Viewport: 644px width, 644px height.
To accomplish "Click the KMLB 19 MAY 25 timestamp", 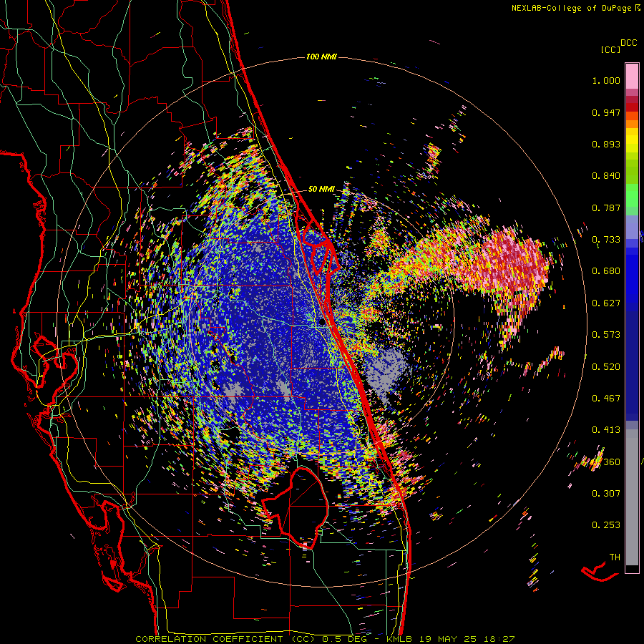I will (x=451, y=639).
